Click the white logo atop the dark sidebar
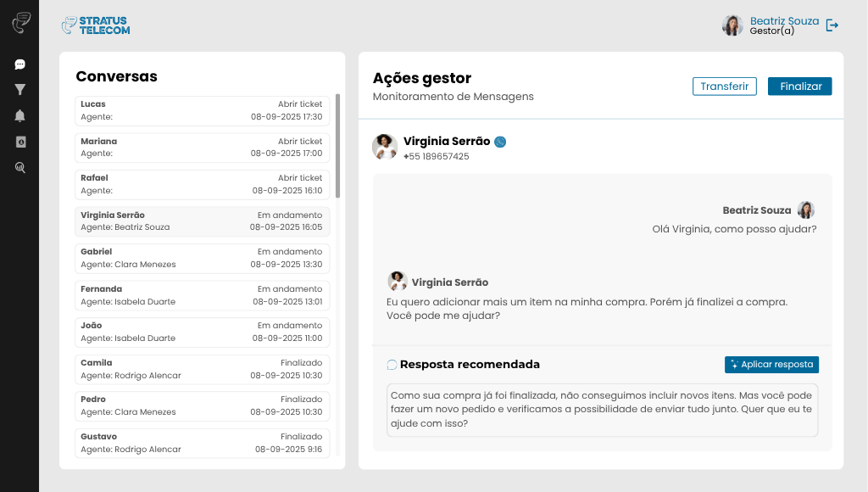Screen dimensions: 868x492 coord(20,23)
